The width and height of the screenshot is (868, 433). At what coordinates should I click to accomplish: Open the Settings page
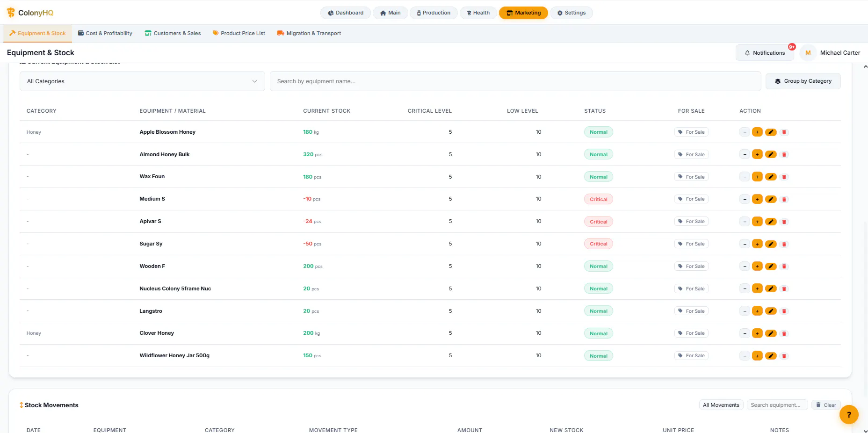click(571, 13)
